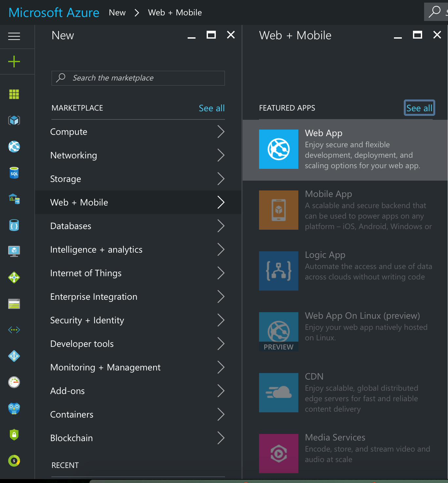Open the Dashboard grid icon in sidebar
448x483 pixels.
tap(14, 94)
